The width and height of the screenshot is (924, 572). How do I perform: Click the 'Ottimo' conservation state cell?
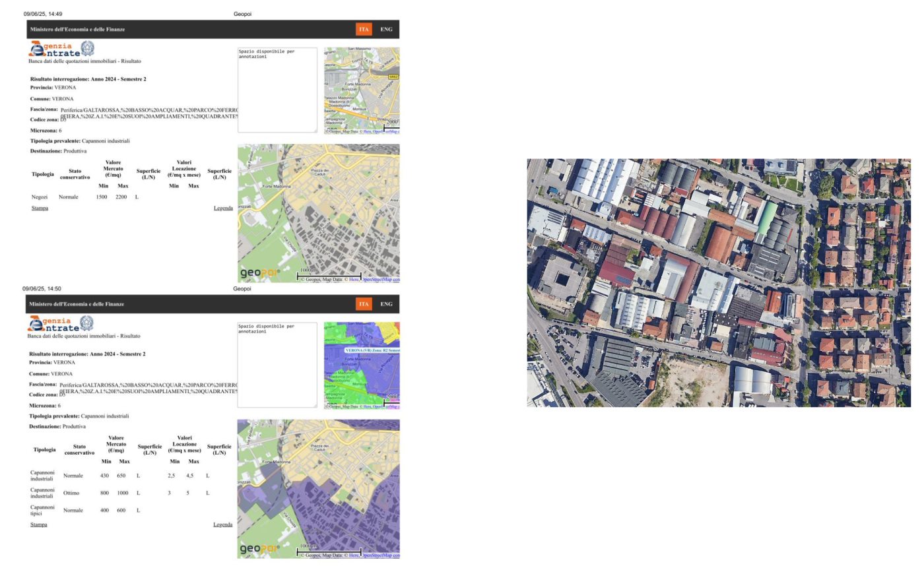[72, 493]
